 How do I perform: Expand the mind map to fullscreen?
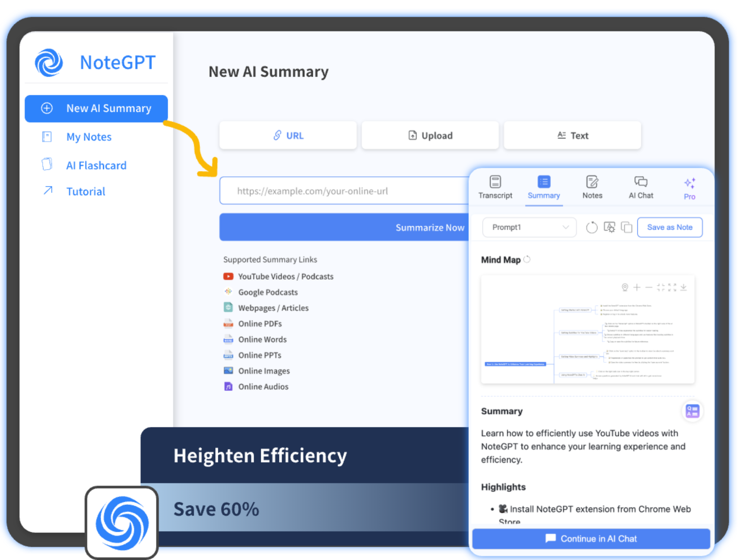point(672,287)
